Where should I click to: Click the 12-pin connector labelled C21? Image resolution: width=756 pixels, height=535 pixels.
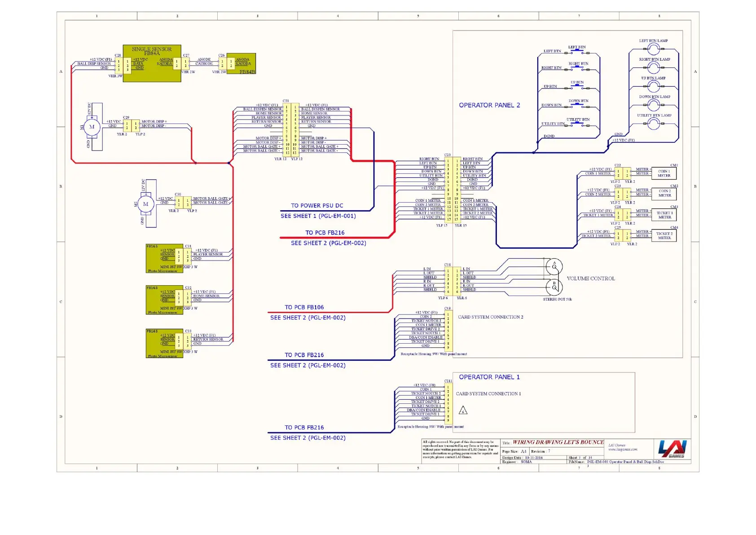291,129
